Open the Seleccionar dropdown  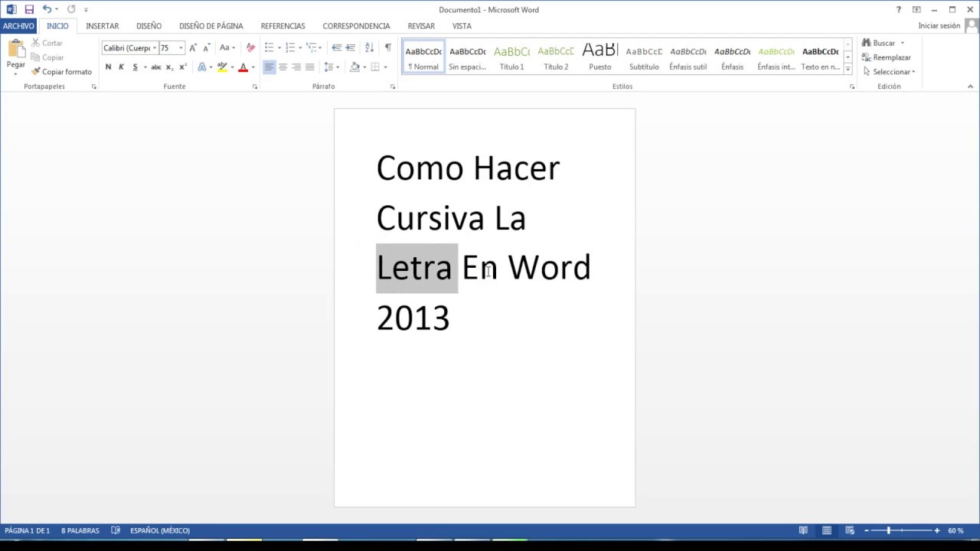coord(889,72)
